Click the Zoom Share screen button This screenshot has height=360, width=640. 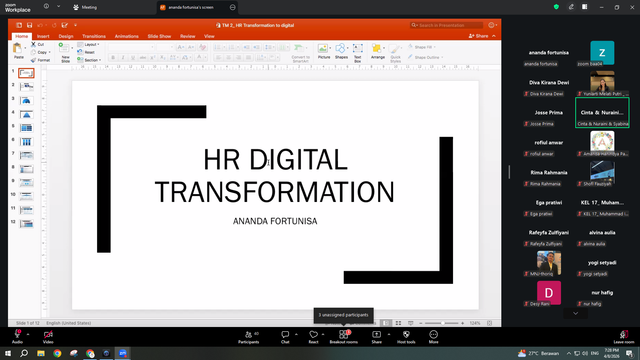tap(376, 337)
